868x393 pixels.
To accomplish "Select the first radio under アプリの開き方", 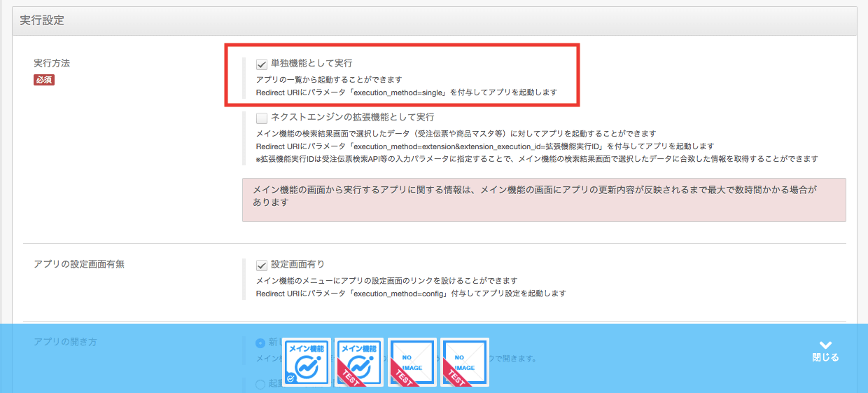I will click(x=261, y=343).
